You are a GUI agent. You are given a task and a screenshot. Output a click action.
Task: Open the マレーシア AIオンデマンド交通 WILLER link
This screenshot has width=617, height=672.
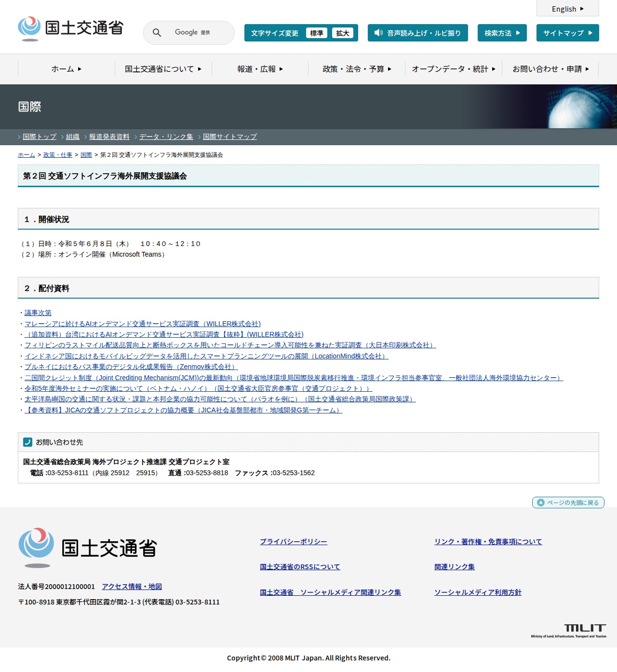coord(143,324)
